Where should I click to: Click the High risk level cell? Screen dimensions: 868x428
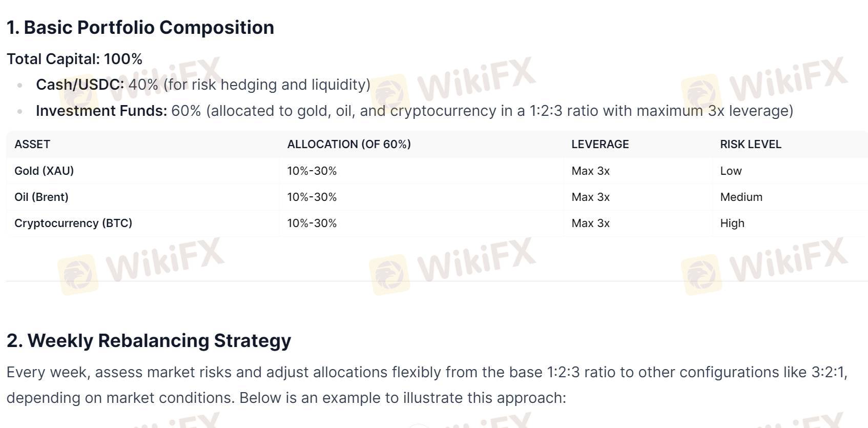[x=732, y=223]
